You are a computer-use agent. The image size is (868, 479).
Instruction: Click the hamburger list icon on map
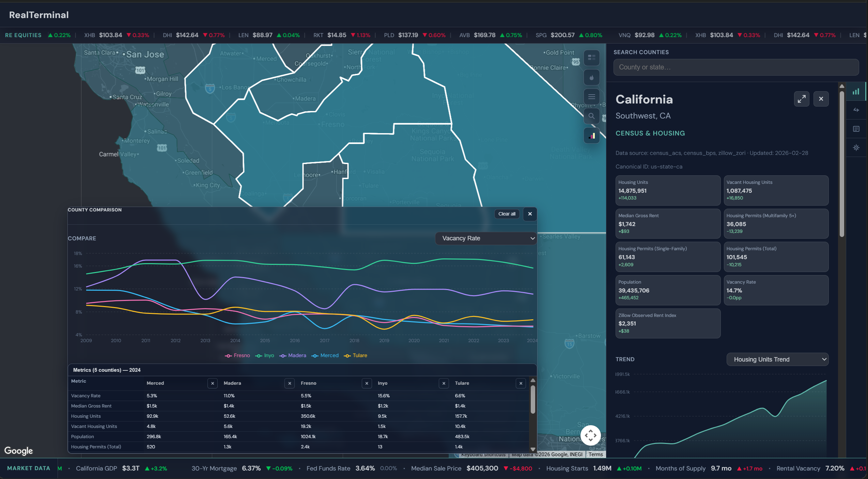[591, 97]
